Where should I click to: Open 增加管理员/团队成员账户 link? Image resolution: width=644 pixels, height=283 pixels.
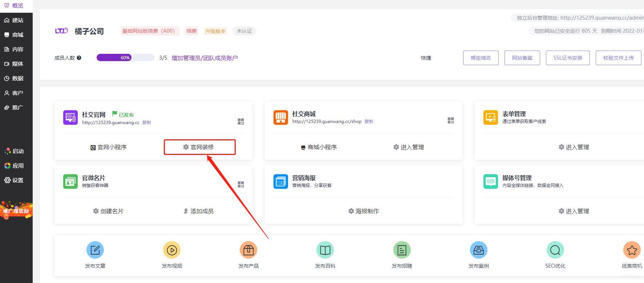pyautogui.click(x=204, y=58)
